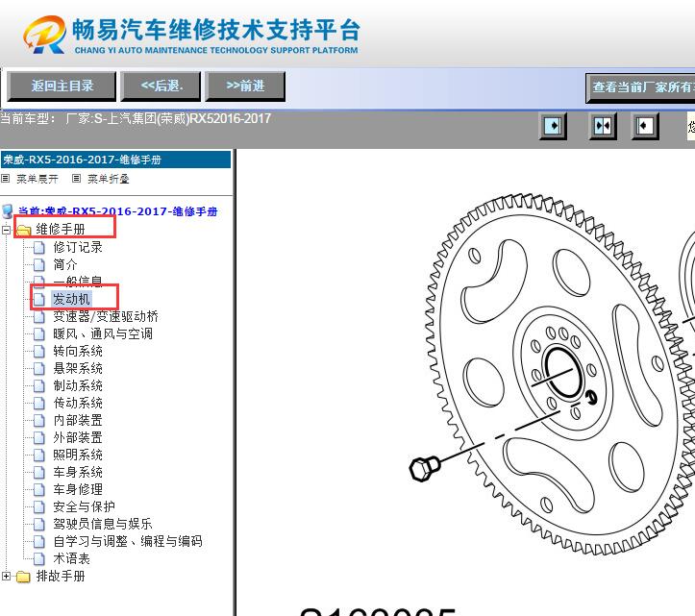
Task: Open the 修订记录 tree item
Action: [78, 247]
